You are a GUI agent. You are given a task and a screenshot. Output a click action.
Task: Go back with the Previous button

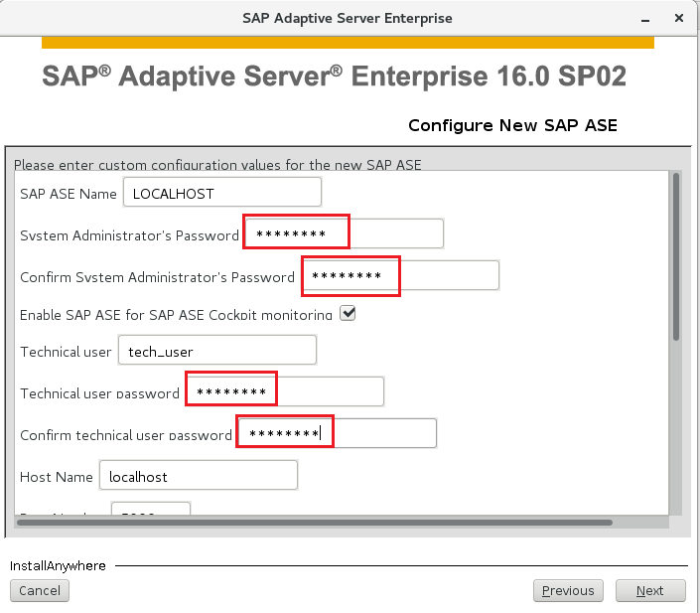(x=568, y=591)
